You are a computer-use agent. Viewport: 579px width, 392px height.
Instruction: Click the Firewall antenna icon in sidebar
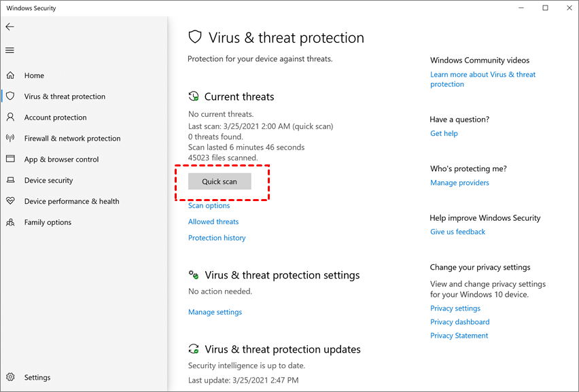10,139
